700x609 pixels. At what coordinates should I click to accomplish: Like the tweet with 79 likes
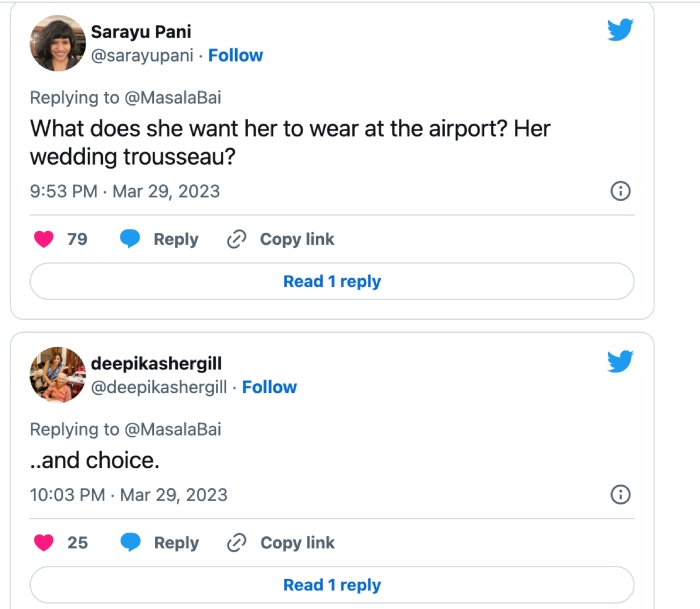[x=44, y=239]
